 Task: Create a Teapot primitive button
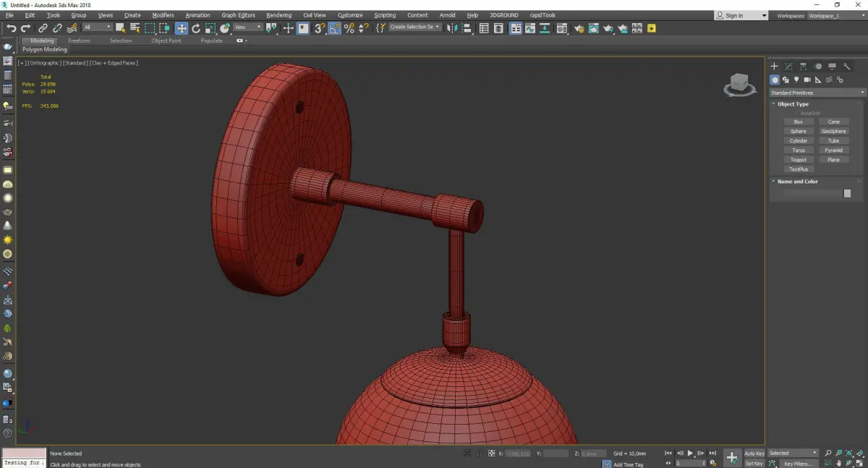tap(799, 160)
